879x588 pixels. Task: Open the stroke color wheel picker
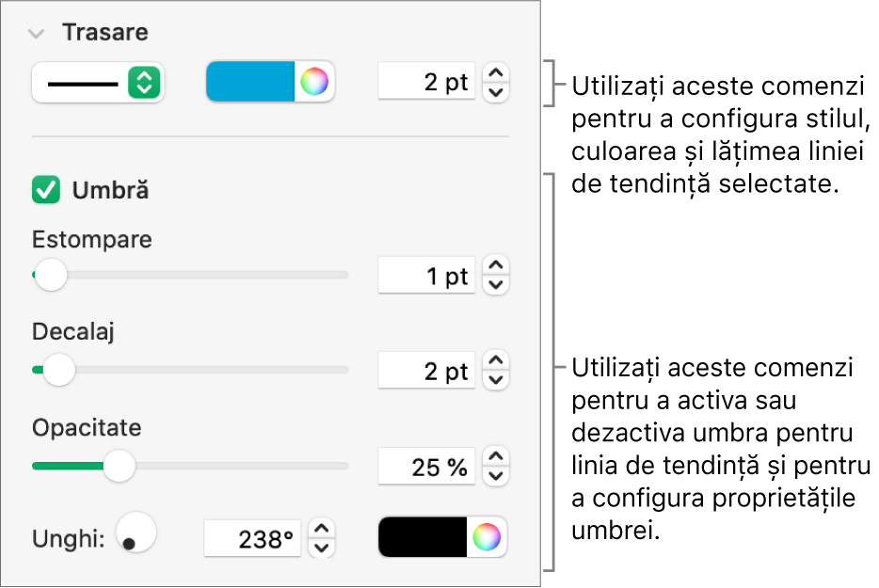[315, 83]
